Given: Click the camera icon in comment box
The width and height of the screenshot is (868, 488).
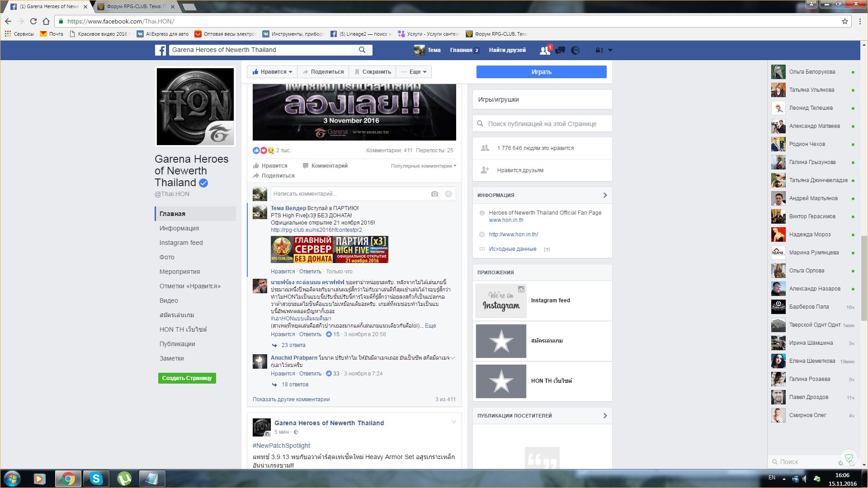Looking at the screenshot, I should (434, 194).
